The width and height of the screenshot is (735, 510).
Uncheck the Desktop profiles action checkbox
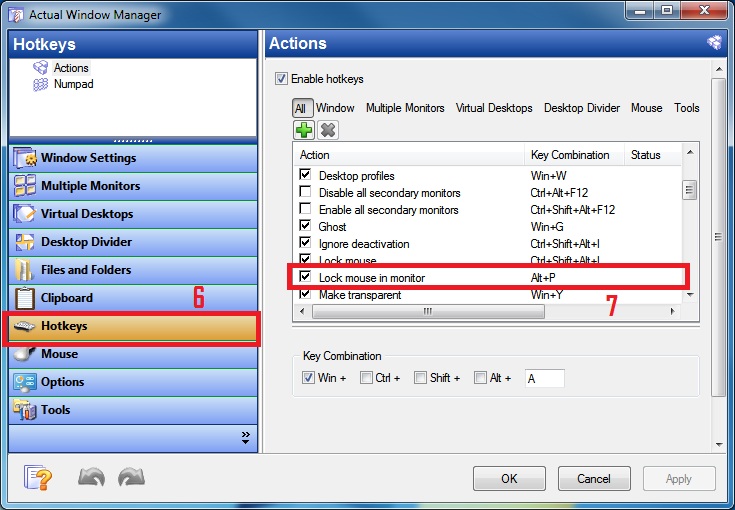tap(305, 174)
